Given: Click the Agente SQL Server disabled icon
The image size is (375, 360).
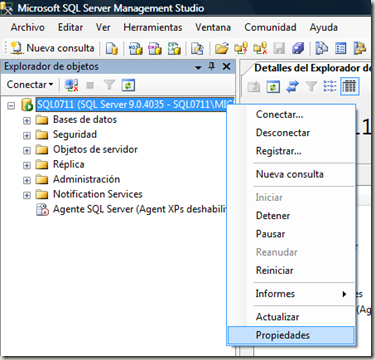Looking at the screenshot, I should (42, 210).
